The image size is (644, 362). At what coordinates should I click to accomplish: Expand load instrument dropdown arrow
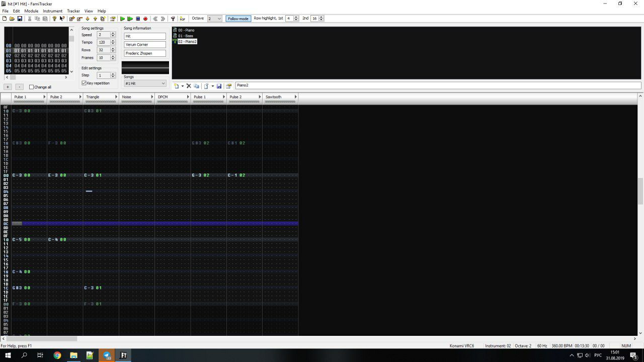point(213,86)
